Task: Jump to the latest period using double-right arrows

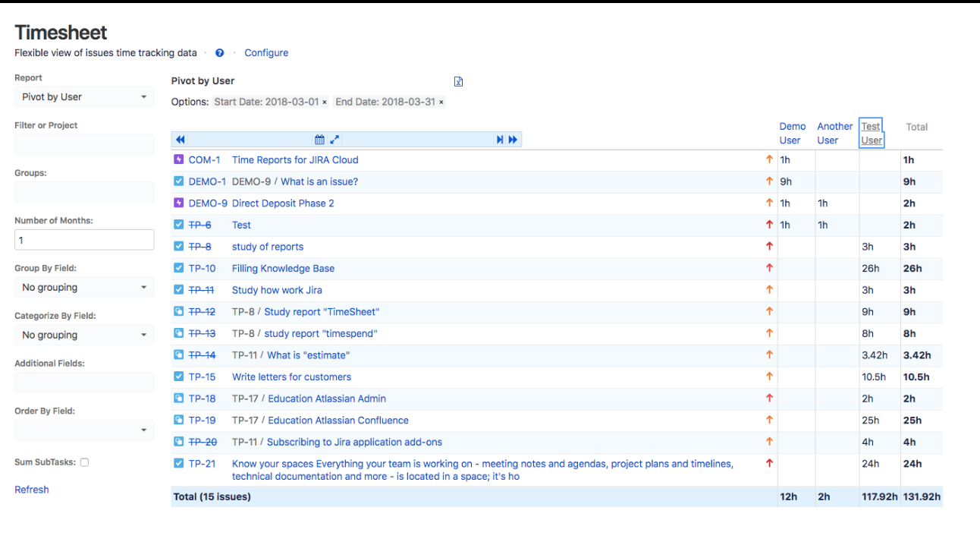Action: pos(513,139)
